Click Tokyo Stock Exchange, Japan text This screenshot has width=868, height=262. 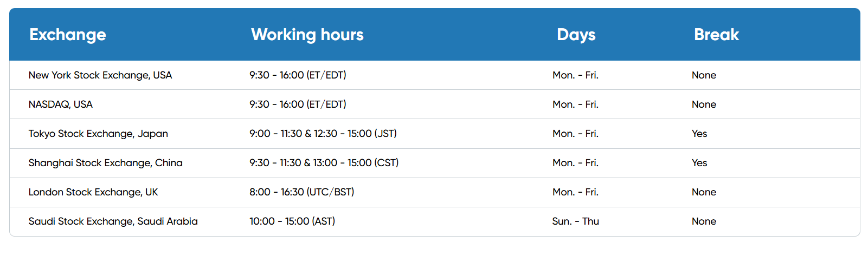point(98,134)
